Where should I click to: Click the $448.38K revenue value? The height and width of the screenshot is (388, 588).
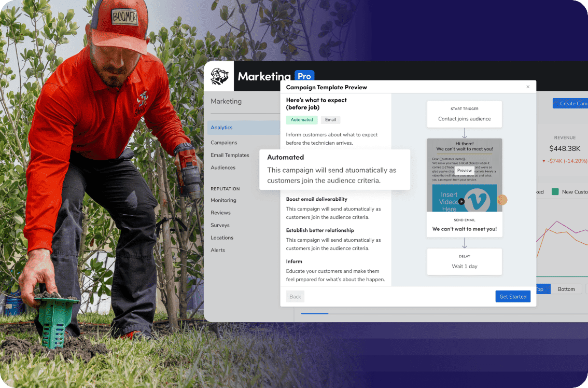[565, 148]
